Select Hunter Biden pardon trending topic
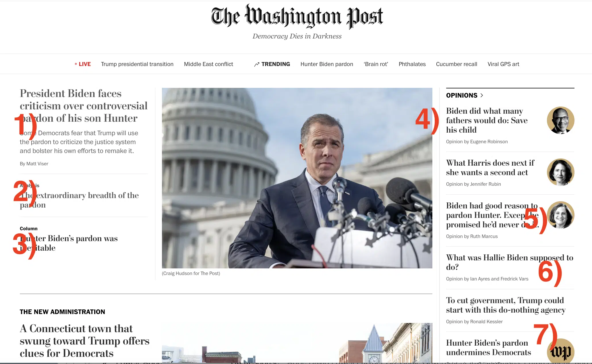Image resolution: width=592 pixels, height=364 pixels. [x=327, y=64]
